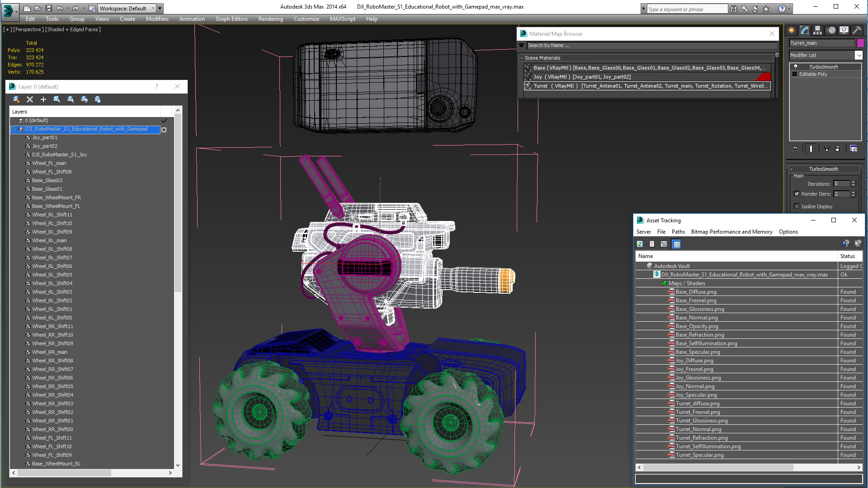The height and width of the screenshot is (488, 868).
Task: Click the Delete layer X icon
Action: 30,99
